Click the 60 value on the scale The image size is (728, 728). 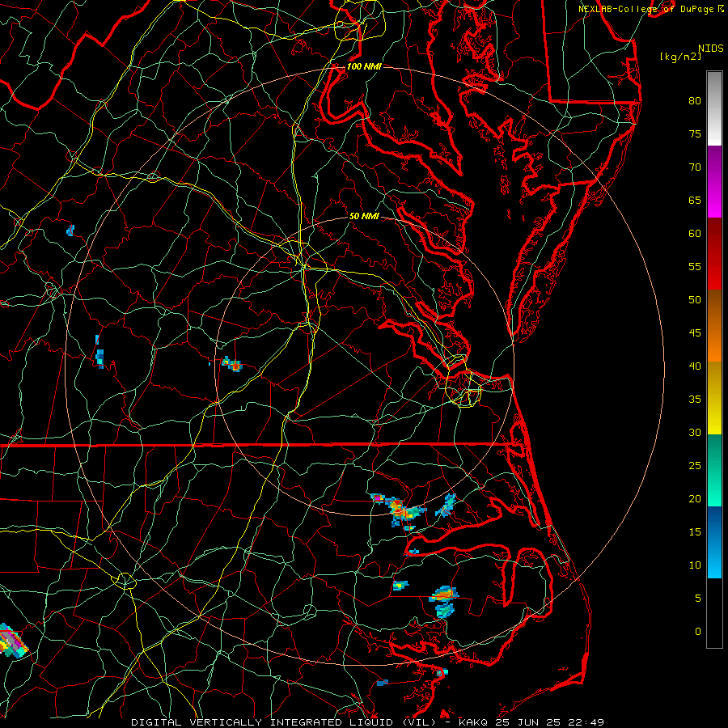(695, 233)
